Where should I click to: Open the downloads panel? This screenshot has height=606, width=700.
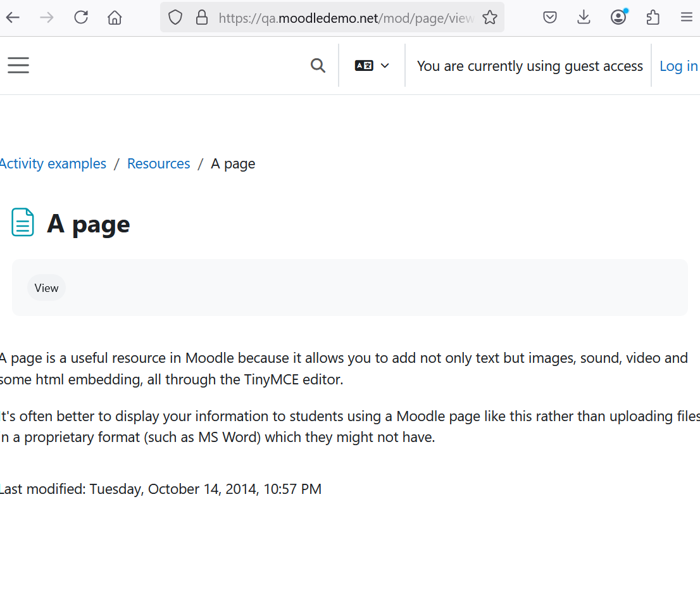[584, 18]
